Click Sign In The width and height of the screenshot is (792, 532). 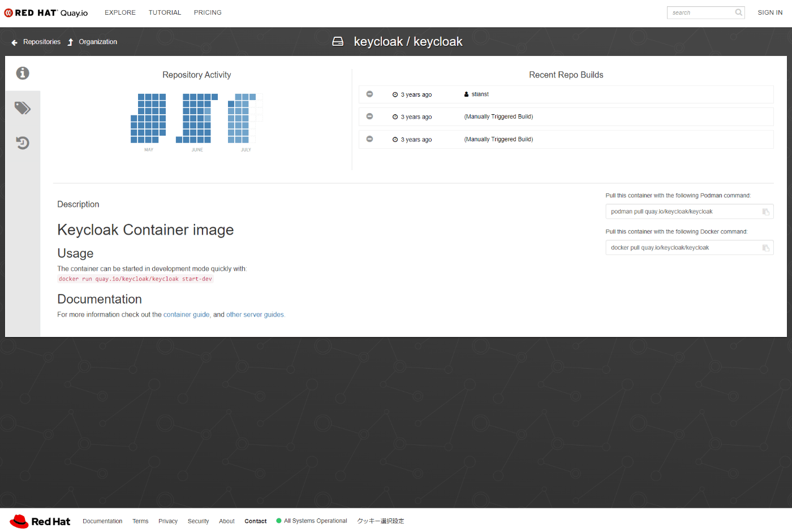770,12
